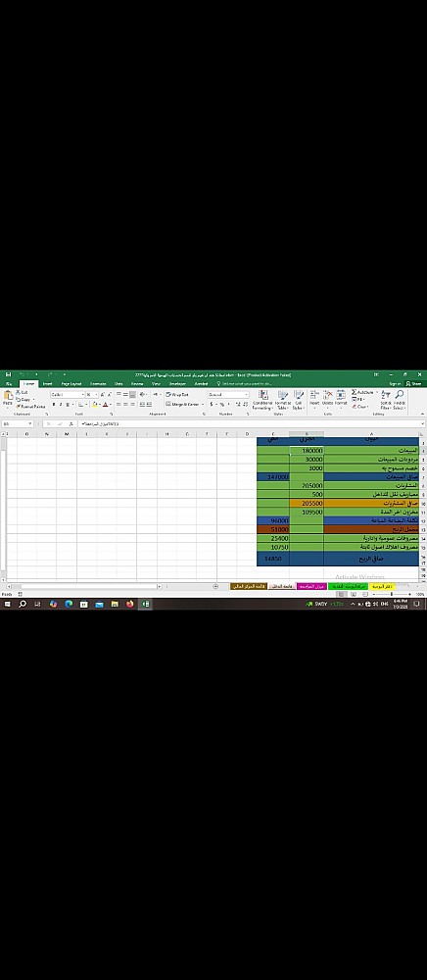
Task: Toggle Italic formatting
Action: tap(60, 405)
